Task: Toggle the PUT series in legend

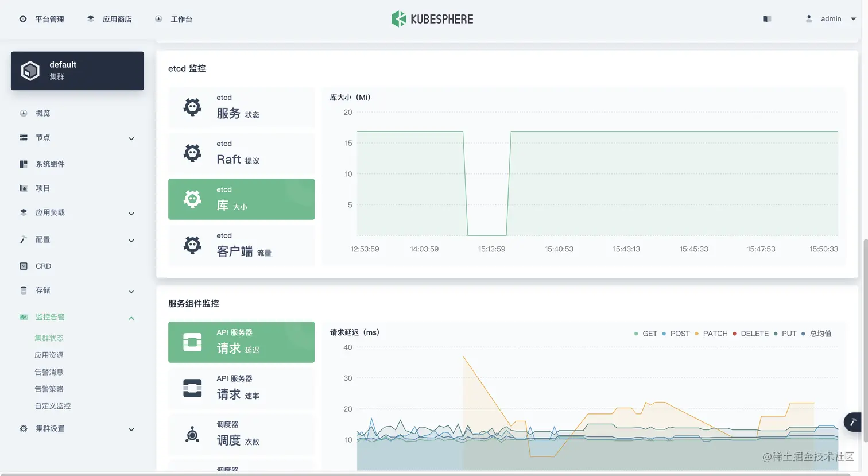Action: click(785, 334)
